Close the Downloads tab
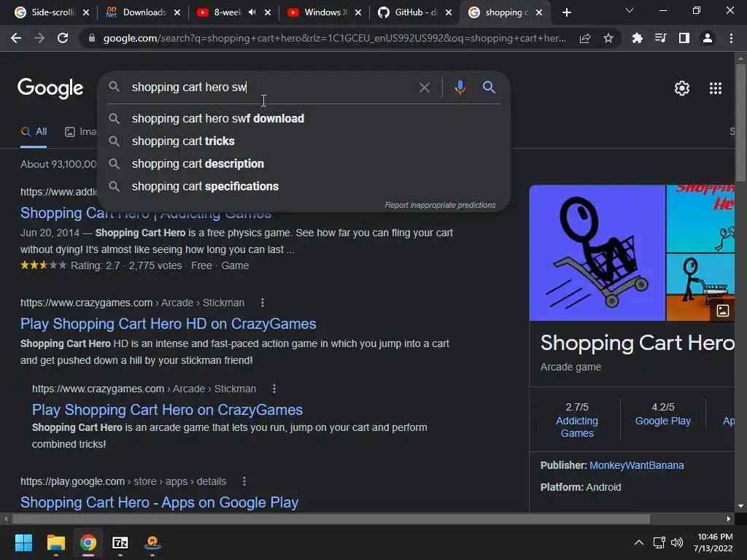The width and height of the screenshot is (747, 560). point(177,12)
